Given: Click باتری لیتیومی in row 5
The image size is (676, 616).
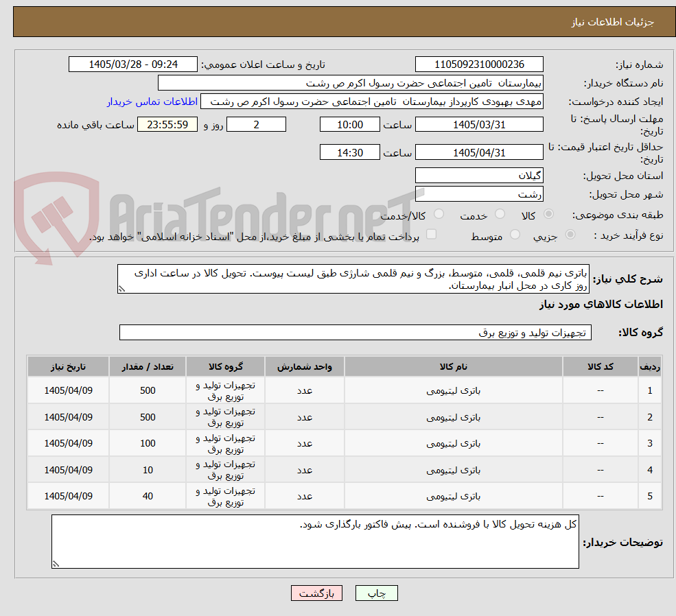Looking at the screenshot, I should click(x=453, y=497).
